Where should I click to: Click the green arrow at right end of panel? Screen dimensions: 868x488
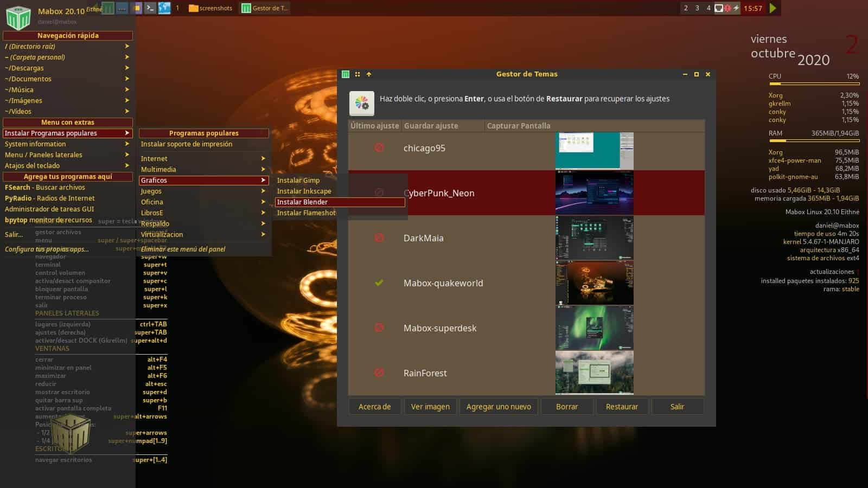click(x=773, y=8)
